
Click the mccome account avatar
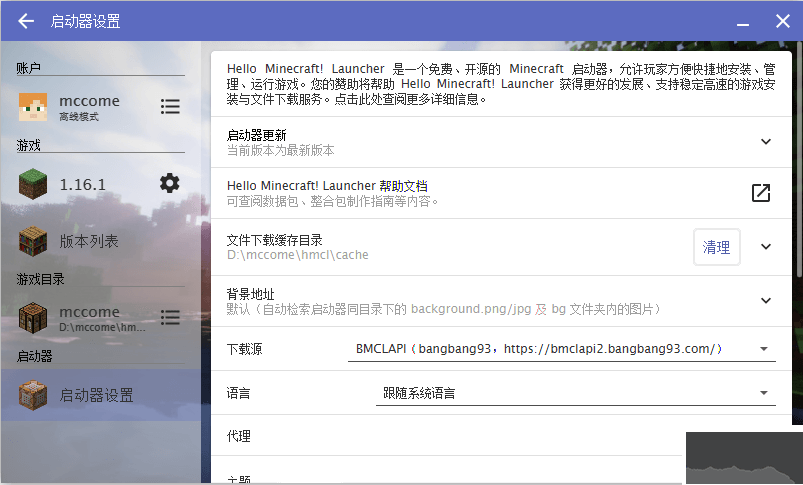[33, 107]
